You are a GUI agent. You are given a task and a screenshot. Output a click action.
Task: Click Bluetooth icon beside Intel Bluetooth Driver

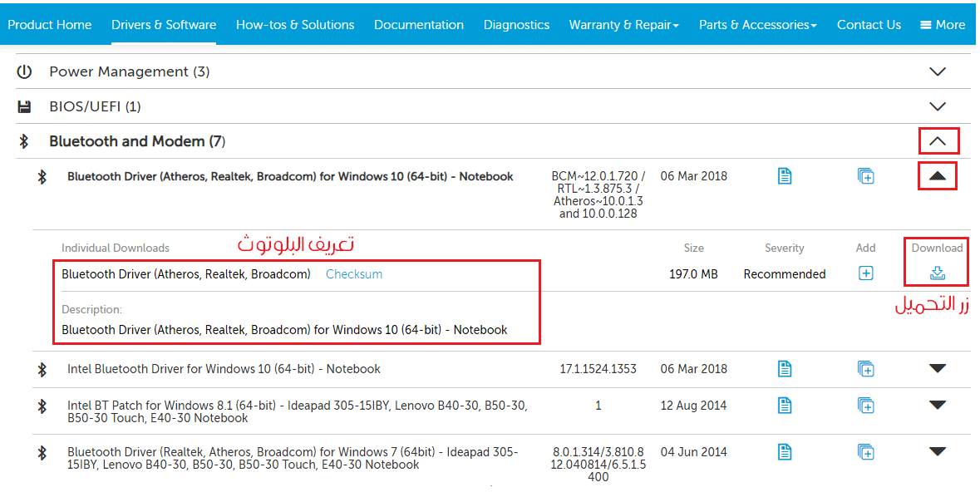pos(42,370)
